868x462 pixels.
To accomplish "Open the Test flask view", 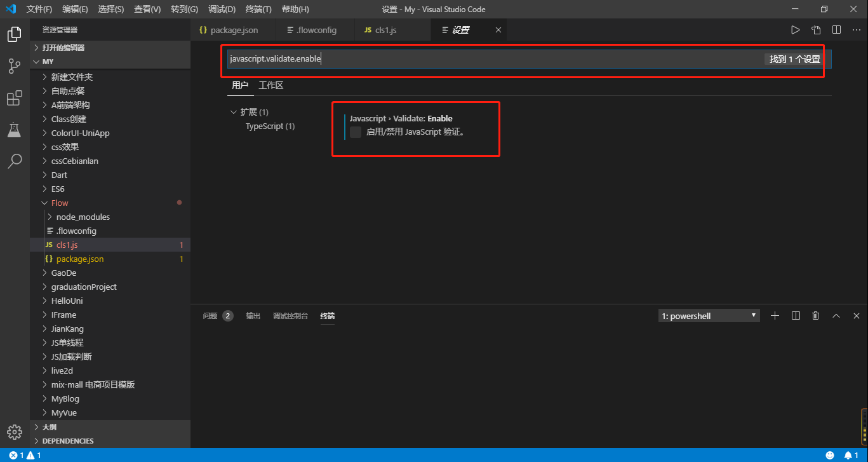I will pyautogui.click(x=14, y=130).
